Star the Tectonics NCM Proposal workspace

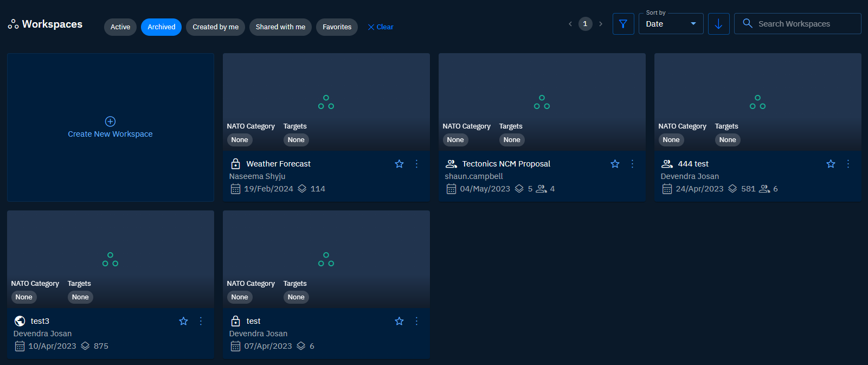click(x=615, y=164)
